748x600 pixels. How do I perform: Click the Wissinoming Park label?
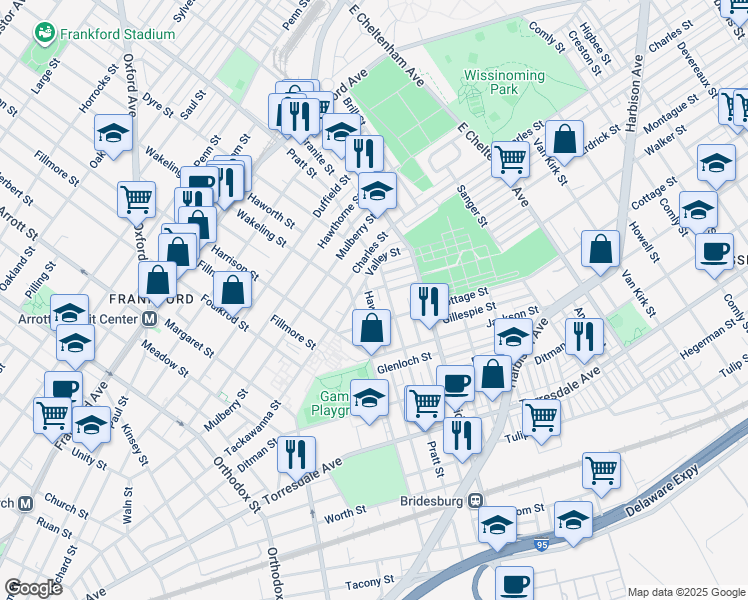[x=504, y=82]
